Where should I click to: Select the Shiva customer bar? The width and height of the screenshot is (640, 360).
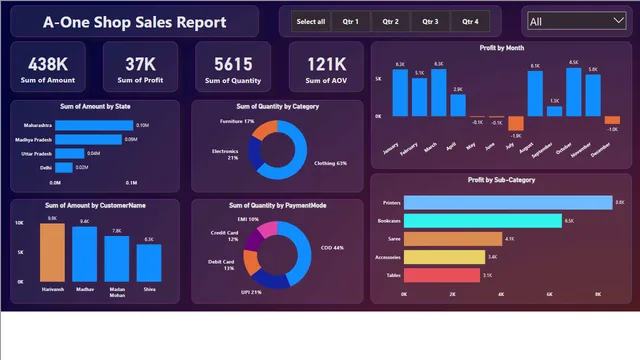click(x=149, y=263)
